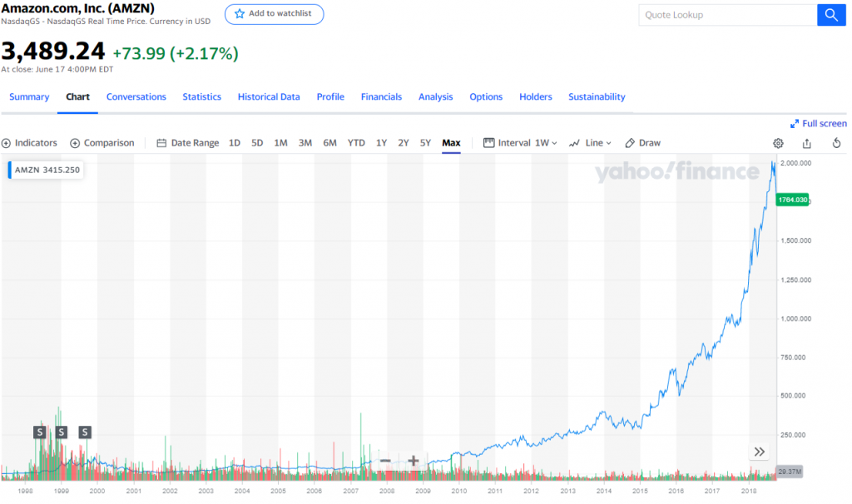
Task: Select the 5D range
Action: pyautogui.click(x=257, y=143)
